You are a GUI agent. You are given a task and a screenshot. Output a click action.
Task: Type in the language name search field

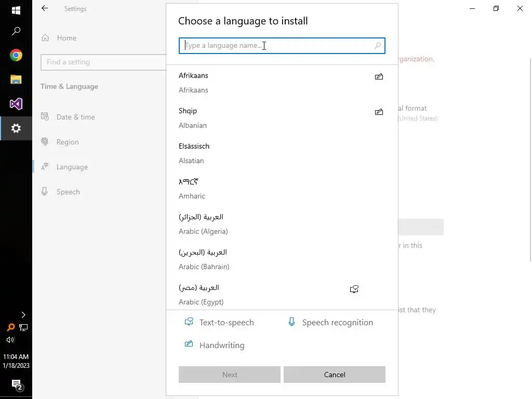275,46
